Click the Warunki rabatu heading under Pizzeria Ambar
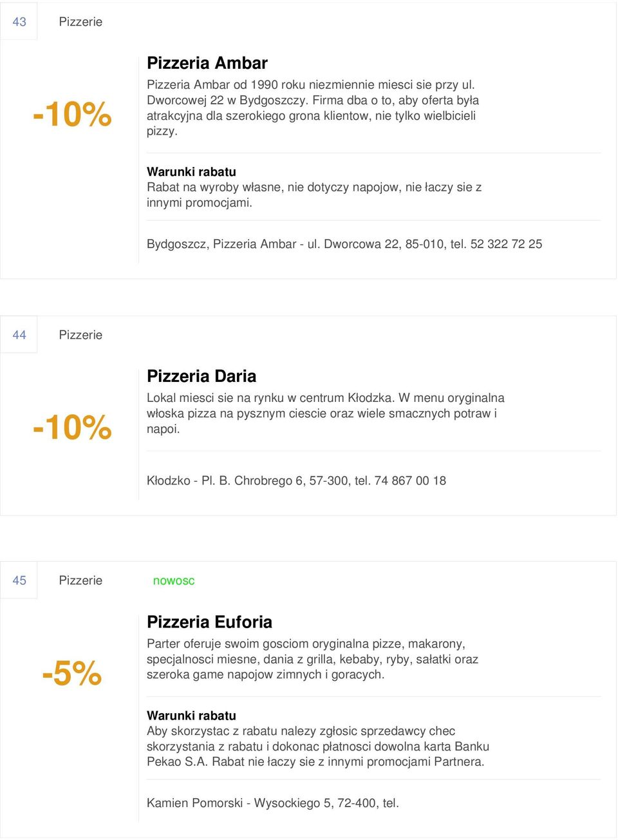Screen dimensions: 618x840 (x=191, y=172)
